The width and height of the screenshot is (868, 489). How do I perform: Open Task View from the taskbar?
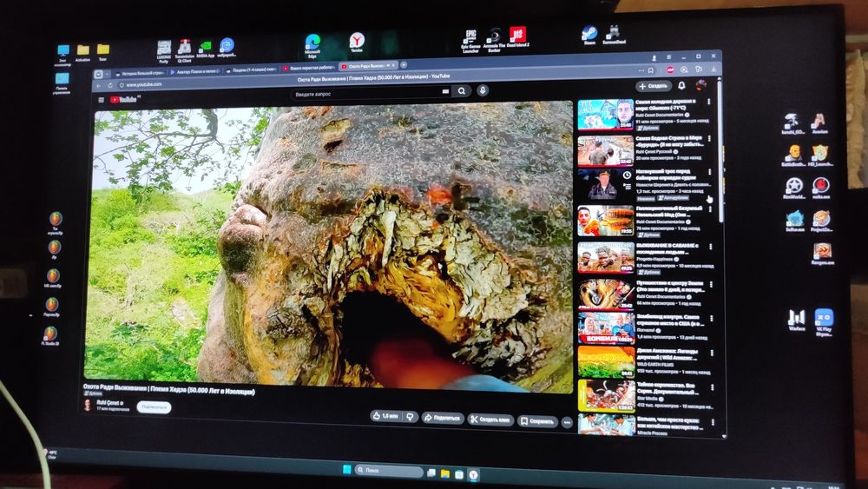point(431,473)
